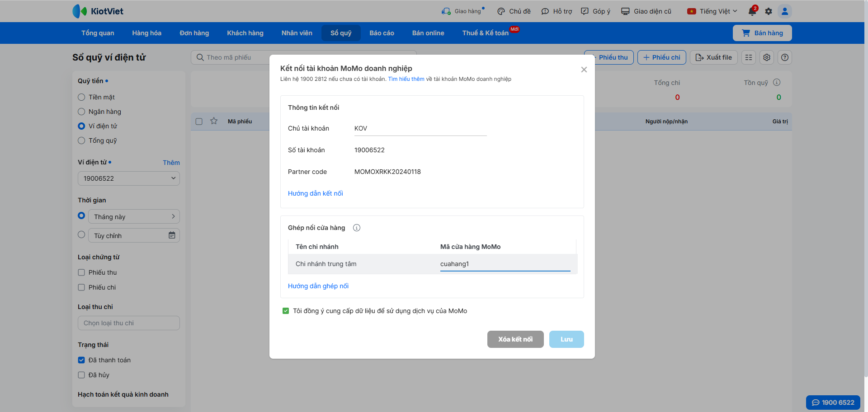The height and width of the screenshot is (412, 868).
Task: Expand the Tháng này time selector
Action: click(134, 217)
